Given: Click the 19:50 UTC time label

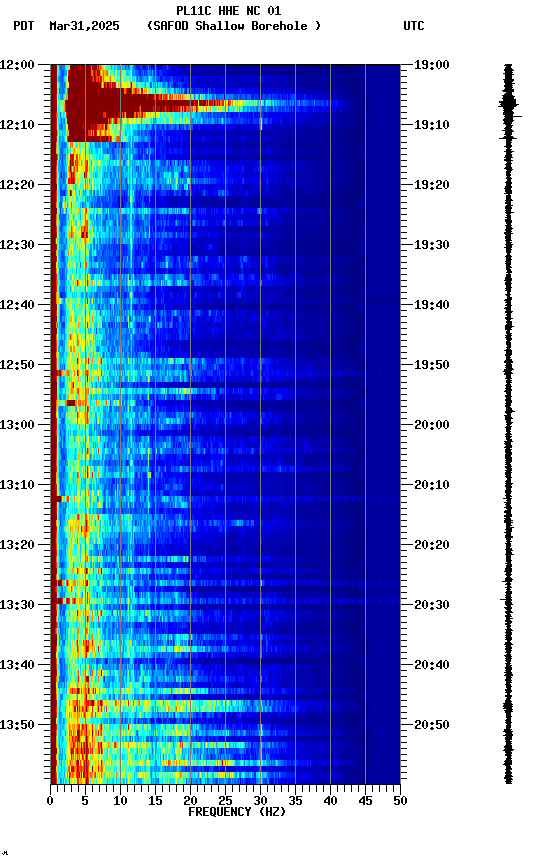Looking at the screenshot, I should (432, 365).
